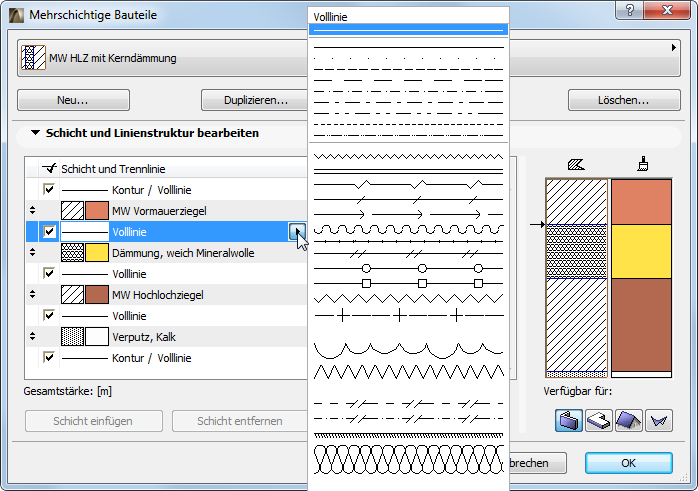Click the Löschen... button

coord(624,100)
